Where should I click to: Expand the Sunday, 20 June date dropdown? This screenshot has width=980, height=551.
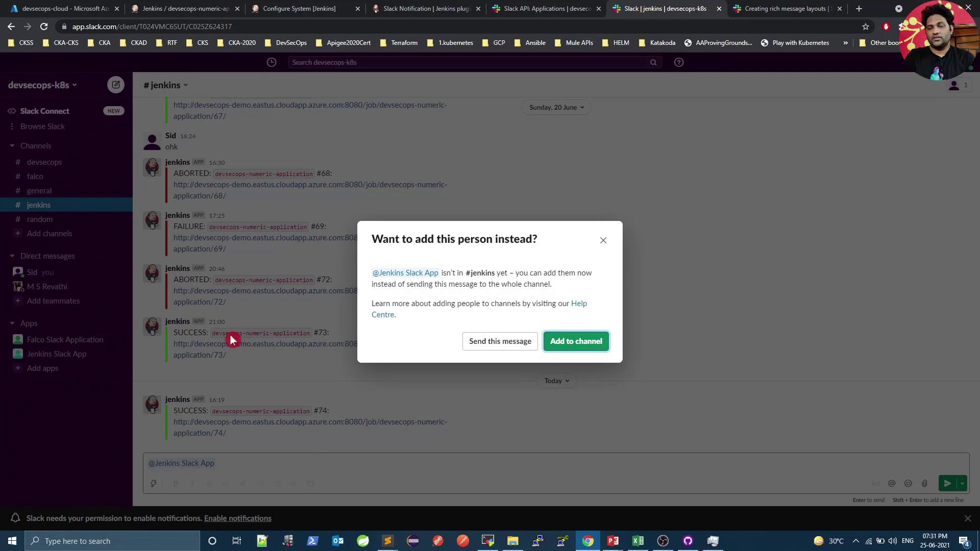(x=556, y=108)
